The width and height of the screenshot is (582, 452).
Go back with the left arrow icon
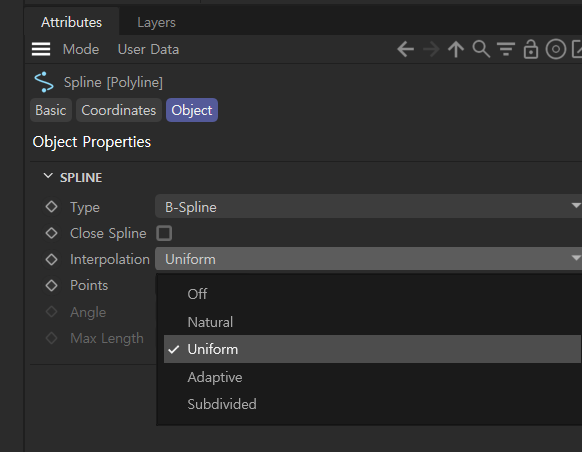(x=405, y=49)
